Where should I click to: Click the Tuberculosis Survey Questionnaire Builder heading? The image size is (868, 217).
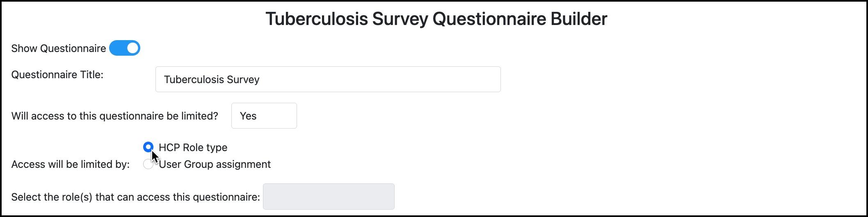point(436,19)
